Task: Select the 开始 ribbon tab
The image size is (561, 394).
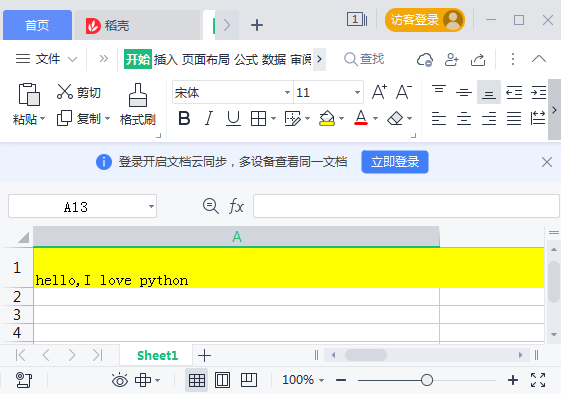Action: coord(138,59)
